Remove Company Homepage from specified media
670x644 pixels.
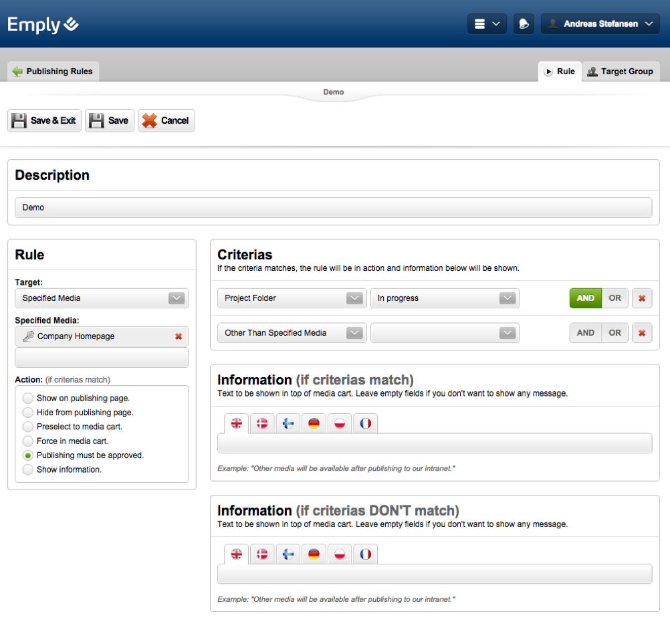pos(178,336)
